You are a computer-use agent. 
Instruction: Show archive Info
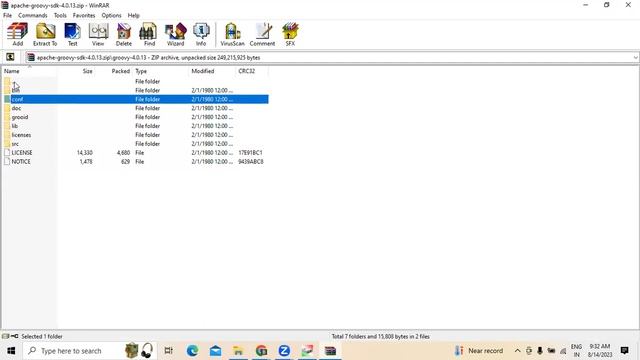coord(201,34)
